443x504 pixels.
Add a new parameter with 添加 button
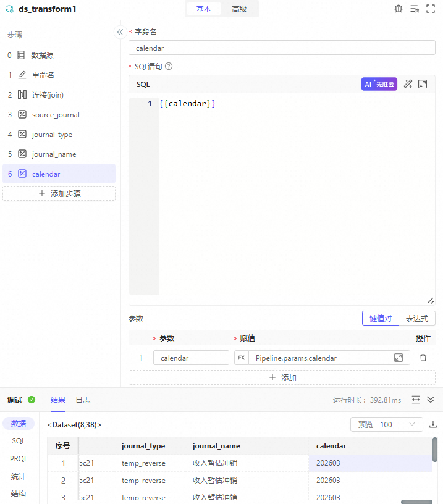282,377
